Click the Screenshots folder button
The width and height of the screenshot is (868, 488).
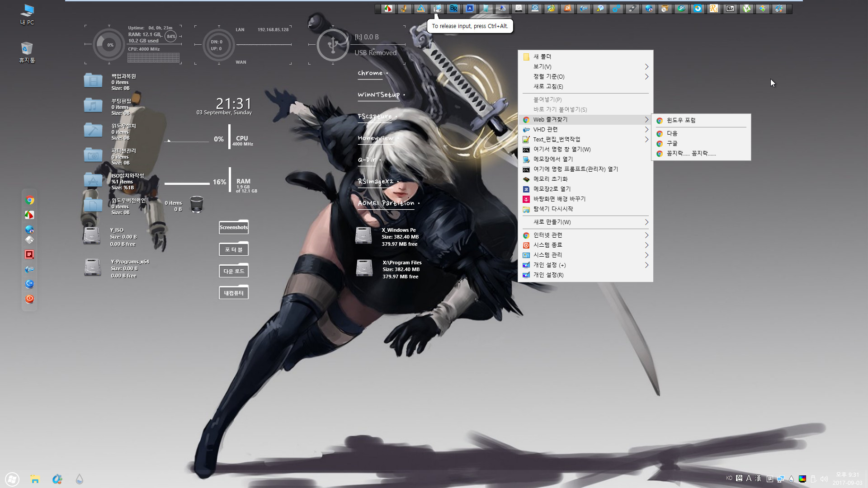click(x=234, y=227)
